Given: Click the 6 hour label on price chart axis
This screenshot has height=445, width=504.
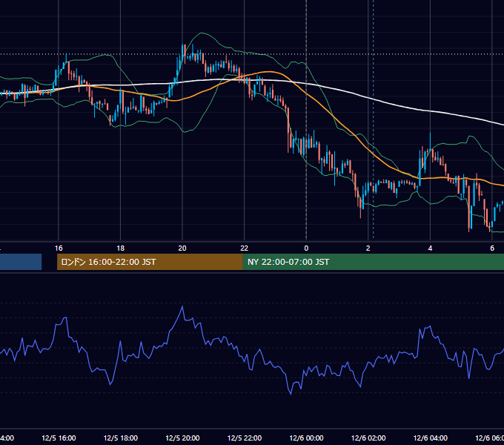Looking at the screenshot, I should pyautogui.click(x=492, y=248).
